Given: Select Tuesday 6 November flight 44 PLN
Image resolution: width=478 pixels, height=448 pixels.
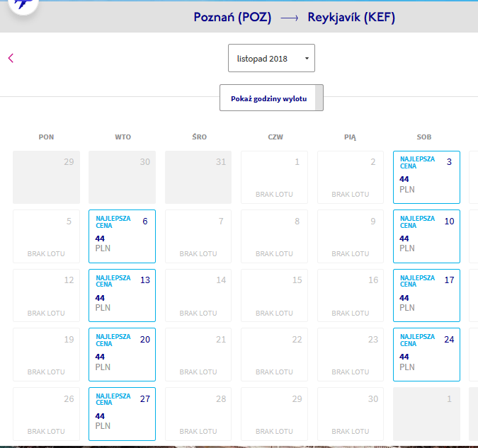Looking at the screenshot, I should [122, 236].
